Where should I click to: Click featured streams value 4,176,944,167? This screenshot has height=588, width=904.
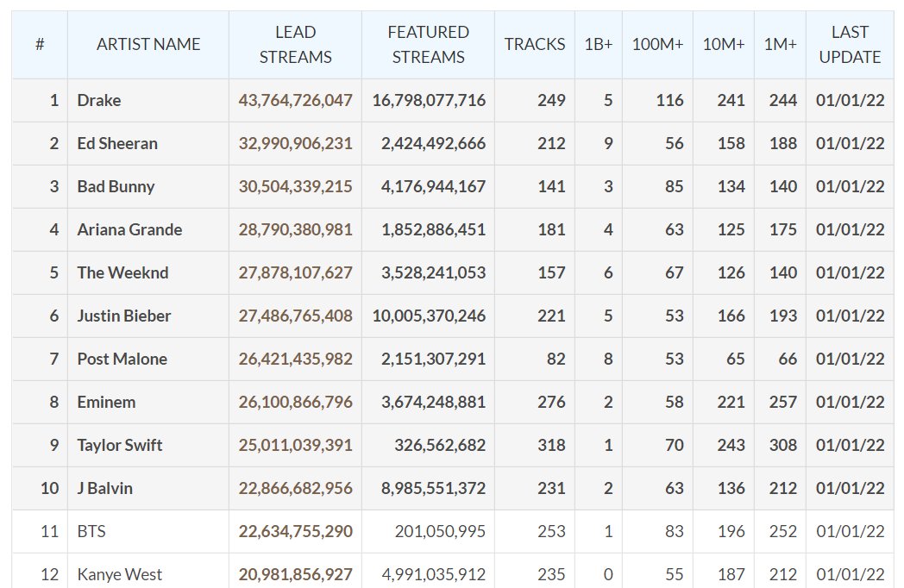click(x=433, y=187)
